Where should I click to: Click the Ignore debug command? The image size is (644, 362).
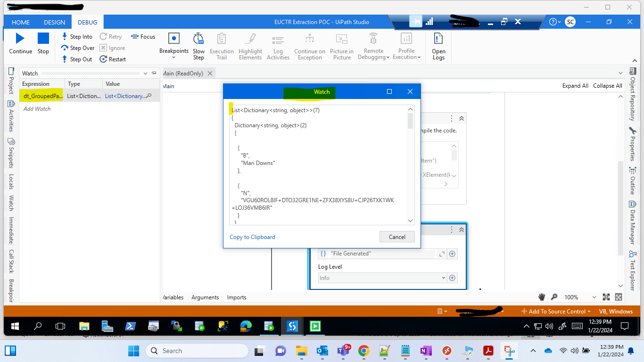(x=112, y=48)
